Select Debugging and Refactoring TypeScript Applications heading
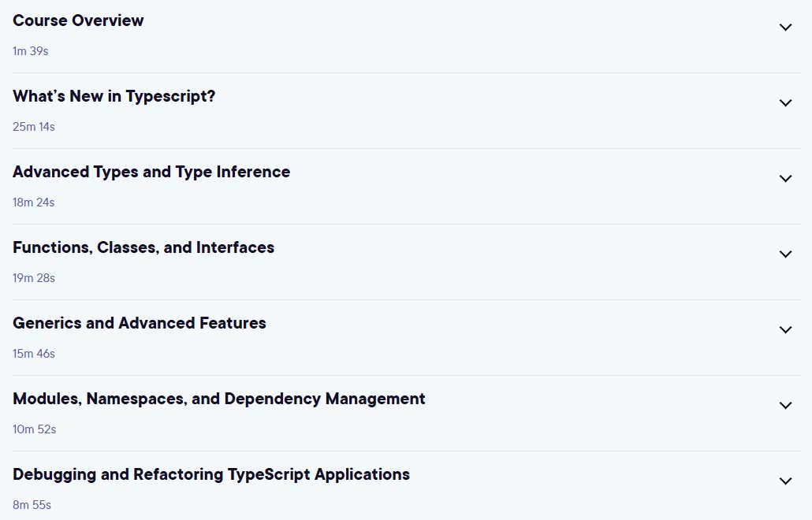 (x=211, y=474)
